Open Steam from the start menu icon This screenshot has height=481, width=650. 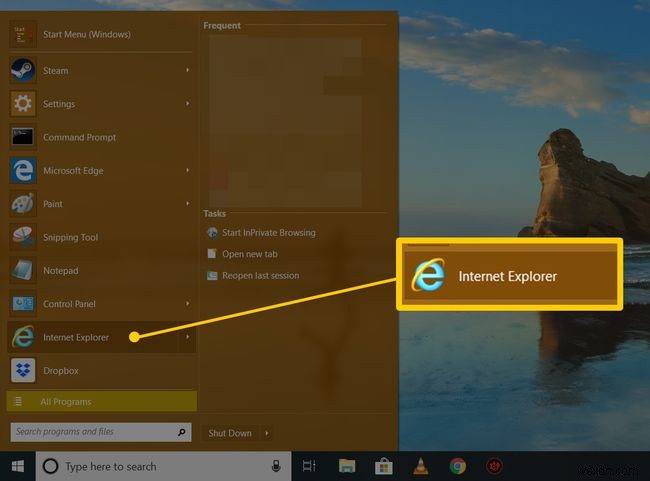click(x=23, y=70)
